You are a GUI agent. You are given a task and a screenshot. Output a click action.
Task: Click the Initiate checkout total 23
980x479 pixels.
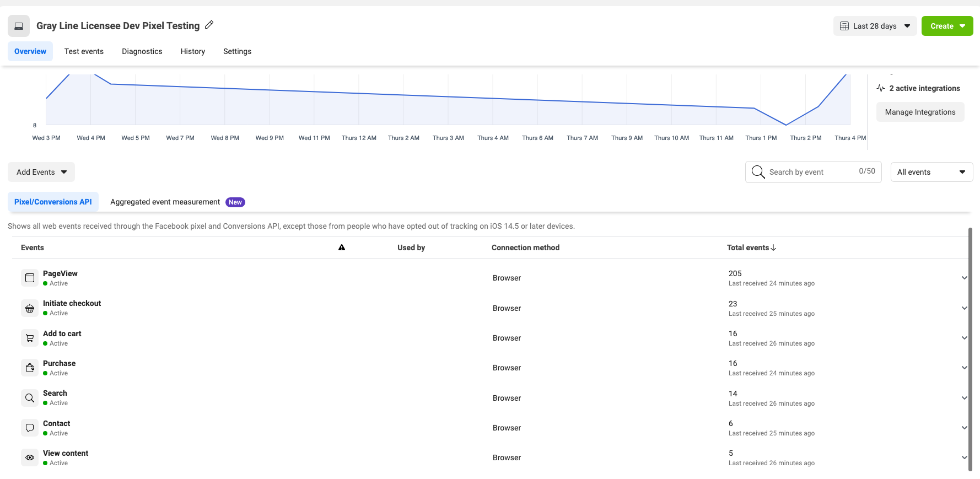point(733,304)
